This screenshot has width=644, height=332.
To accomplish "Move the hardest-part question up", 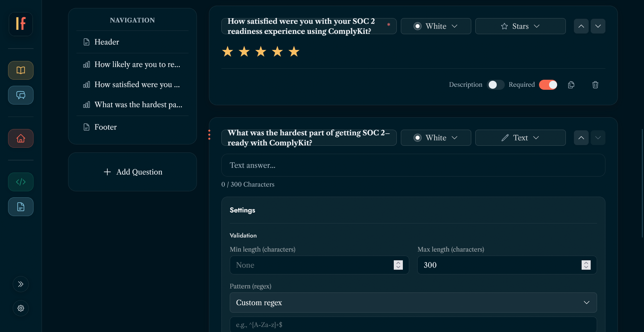I will [581, 138].
